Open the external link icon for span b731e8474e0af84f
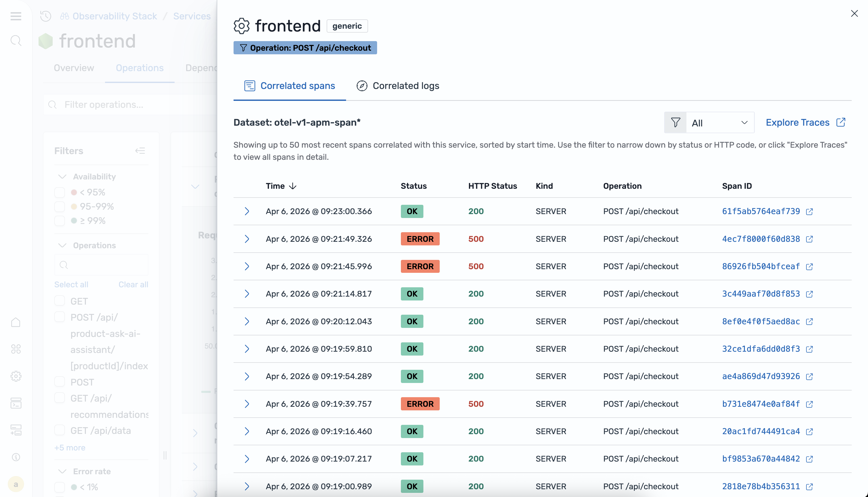 pos(809,404)
